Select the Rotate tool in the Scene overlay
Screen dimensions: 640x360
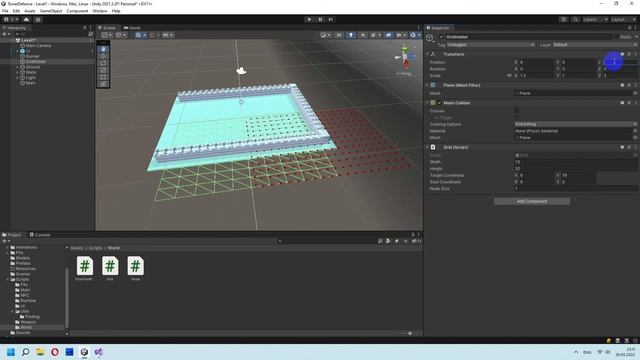(103, 63)
